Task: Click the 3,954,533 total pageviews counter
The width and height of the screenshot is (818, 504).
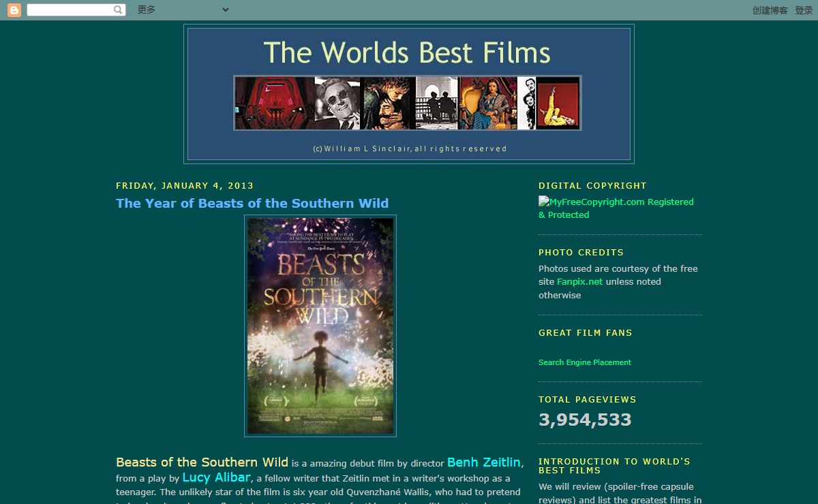Action: click(x=585, y=420)
